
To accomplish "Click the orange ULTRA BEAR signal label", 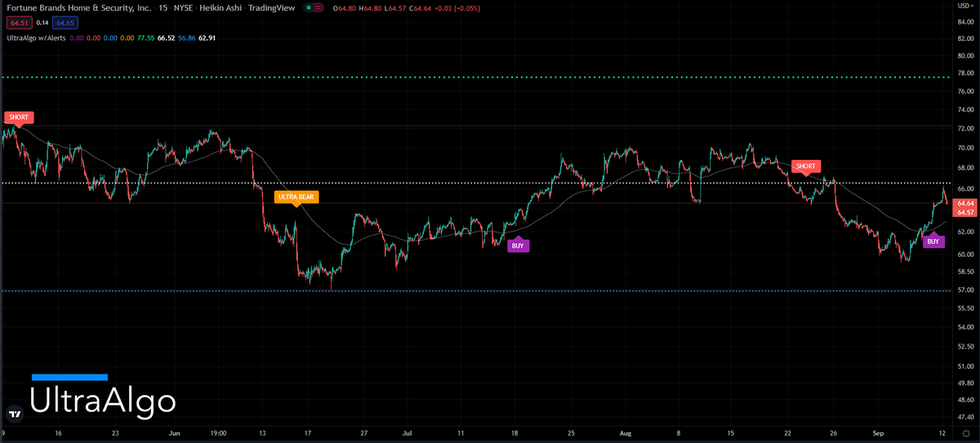I will 296,197.
